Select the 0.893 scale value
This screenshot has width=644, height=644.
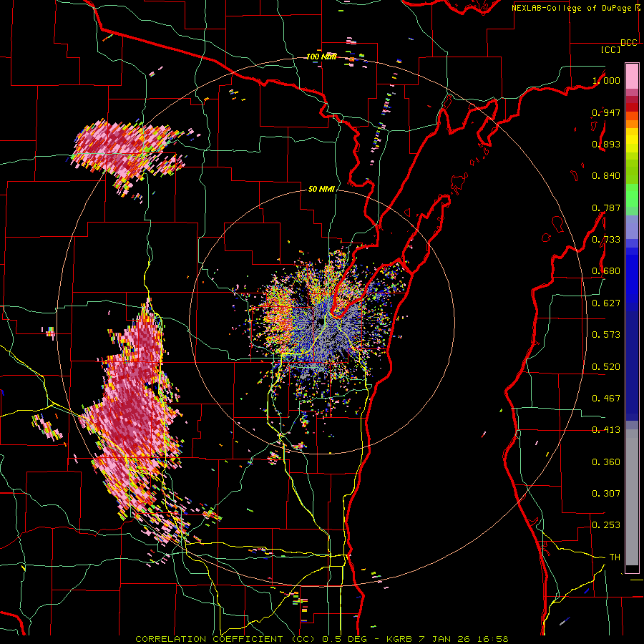click(606, 144)
